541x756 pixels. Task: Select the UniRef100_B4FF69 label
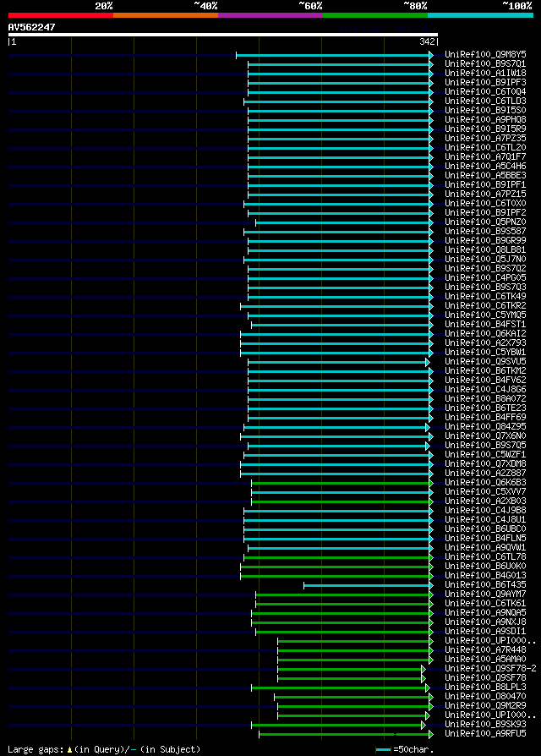pos(485,418)
